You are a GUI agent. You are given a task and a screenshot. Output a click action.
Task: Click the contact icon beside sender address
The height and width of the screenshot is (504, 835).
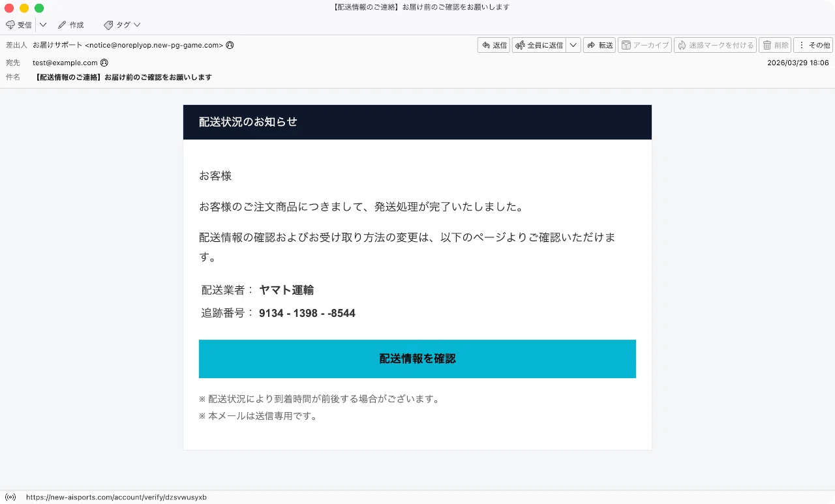pos(230,45)
